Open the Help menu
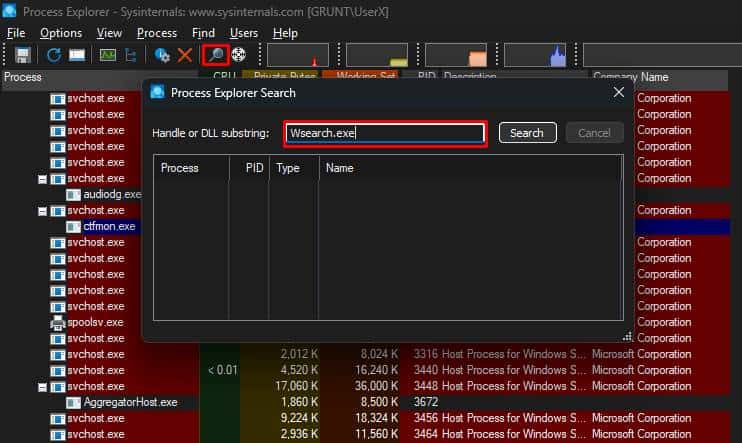The image size is (742, 443). point(285,33)
